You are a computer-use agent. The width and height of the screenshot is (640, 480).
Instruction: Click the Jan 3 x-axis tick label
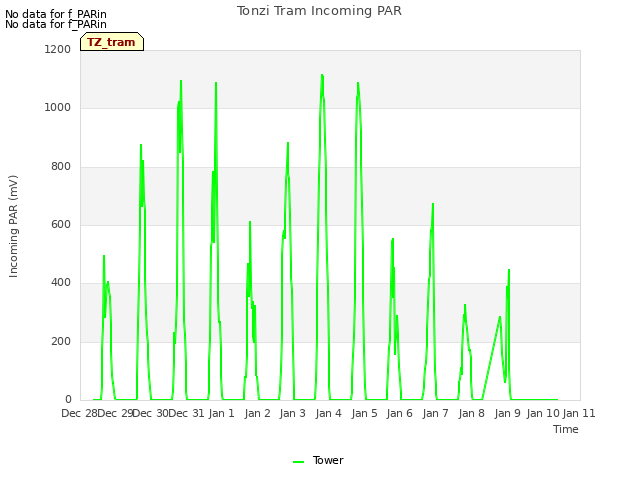tap(293, 413)
